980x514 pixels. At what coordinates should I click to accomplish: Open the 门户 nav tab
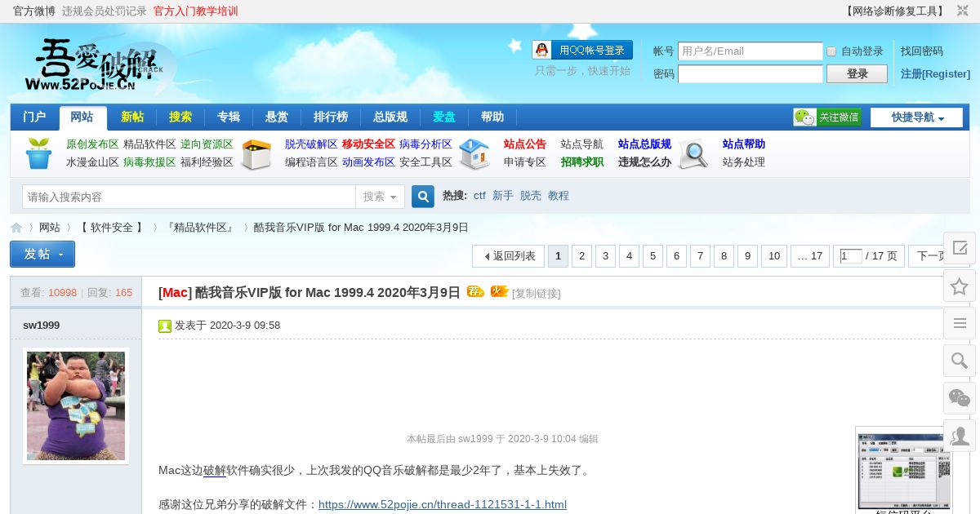(x=34, y=117)
